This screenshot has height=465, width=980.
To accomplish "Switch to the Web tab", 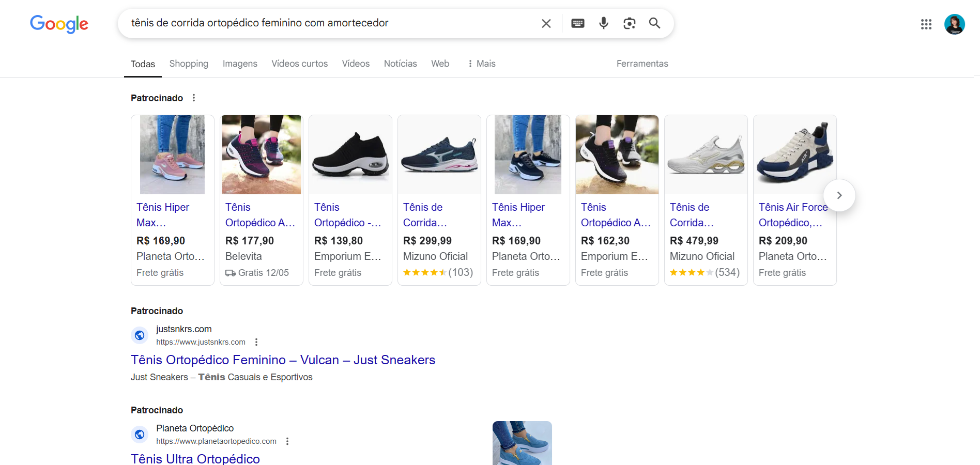I will [x=440, y=64].
